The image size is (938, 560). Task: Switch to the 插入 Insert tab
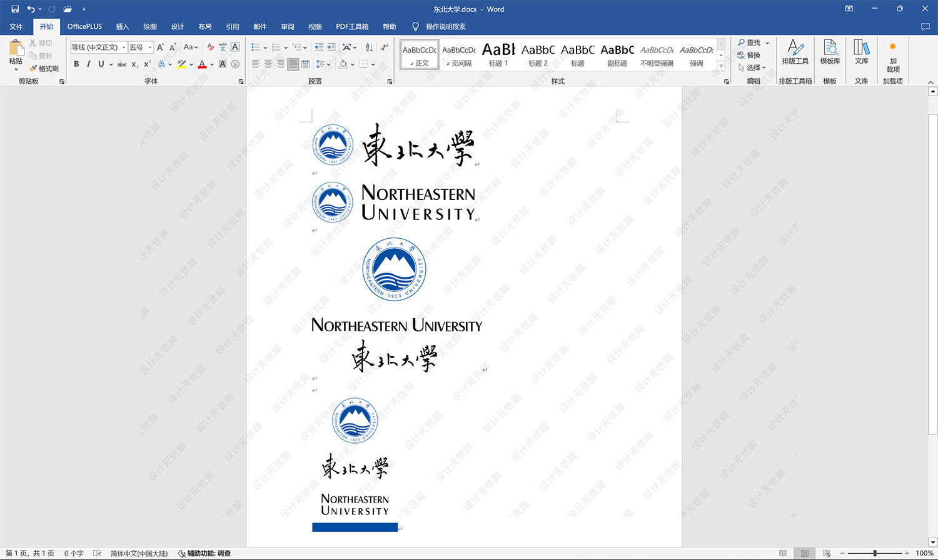pyautogui.click(x=123, y=27)
